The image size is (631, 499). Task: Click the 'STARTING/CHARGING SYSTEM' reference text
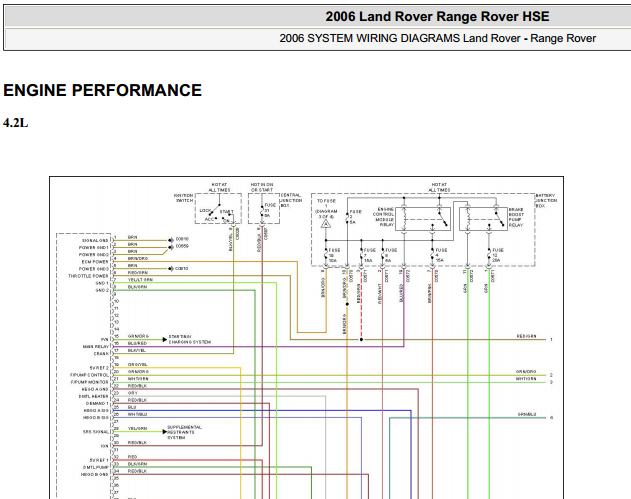click(x=189, y=339)
